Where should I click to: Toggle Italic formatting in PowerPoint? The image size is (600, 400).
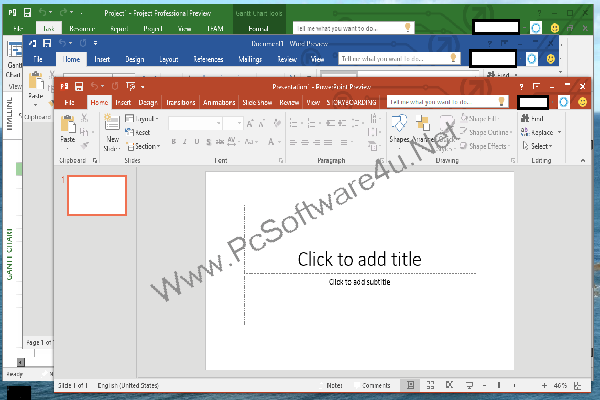pyautogui.click(x=185, y=142)
